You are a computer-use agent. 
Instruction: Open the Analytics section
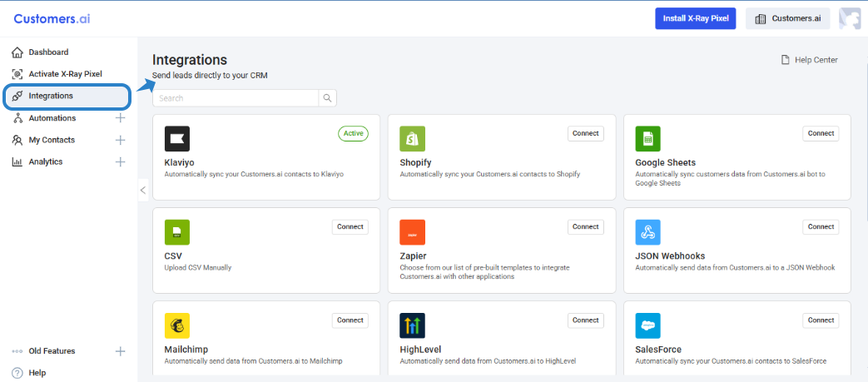[46, 162]
